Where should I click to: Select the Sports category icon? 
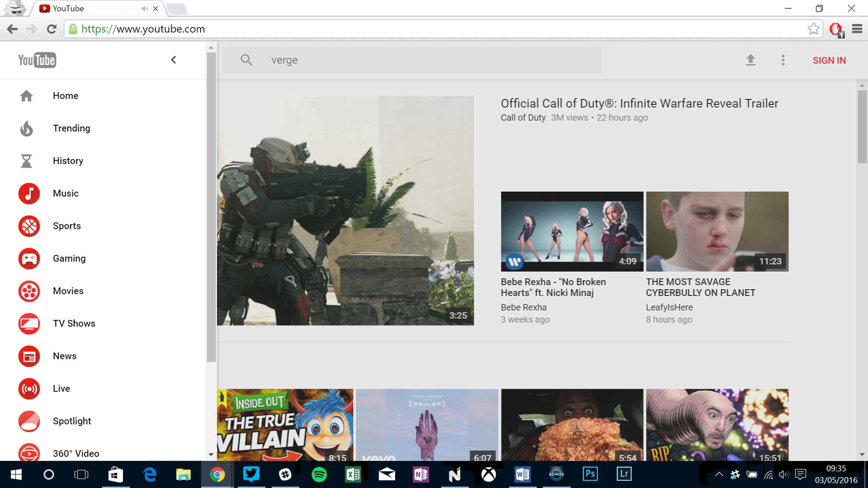tap(29, 226)
